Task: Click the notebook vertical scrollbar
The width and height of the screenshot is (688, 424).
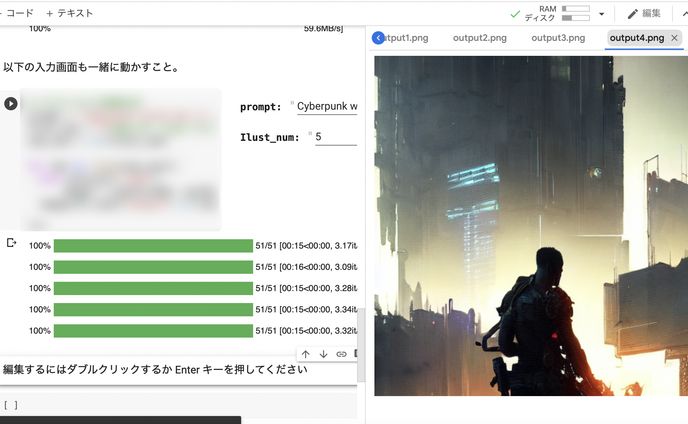Action: (361, 345)
